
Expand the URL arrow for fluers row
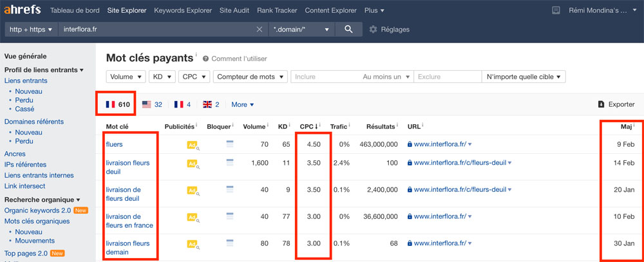(x=470, y=145)
